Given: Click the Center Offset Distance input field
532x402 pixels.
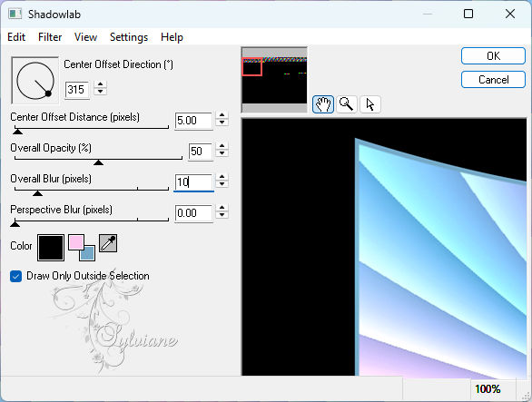Looking at the screenshot, I should (x=193, y=121).
